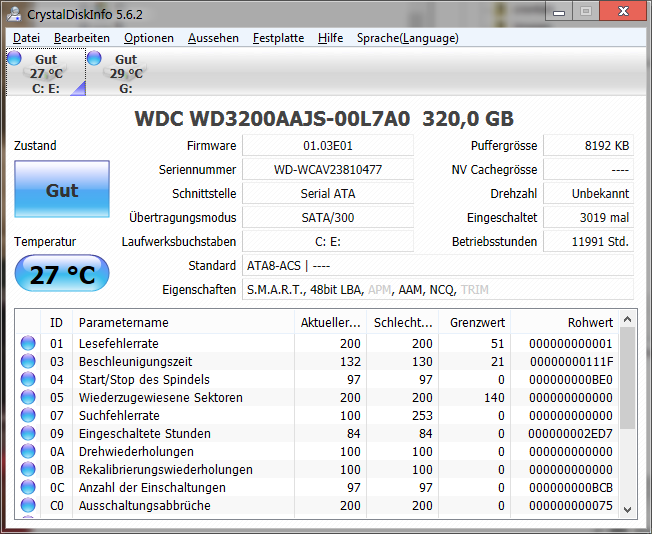
Task: Click the Aktueller... column header
Action: click(x=331, y=322)
